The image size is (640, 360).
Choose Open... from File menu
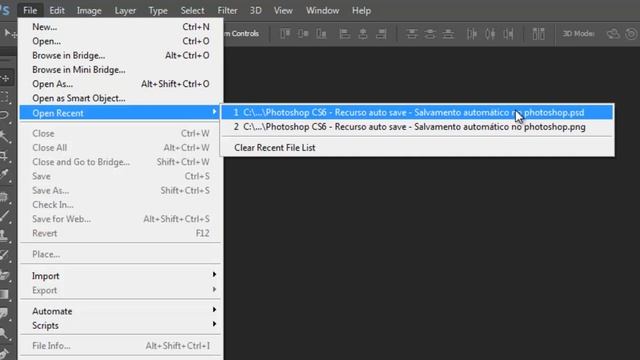point(120,41)
